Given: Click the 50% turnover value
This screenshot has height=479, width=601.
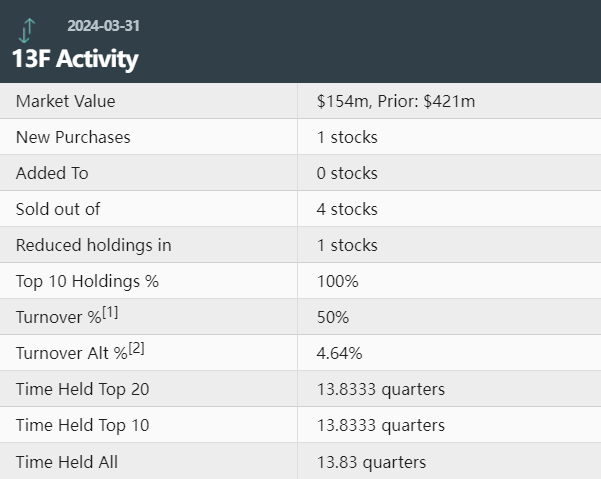Looking at the screenshot, I should pyautogui.click(x=332, y=317).
